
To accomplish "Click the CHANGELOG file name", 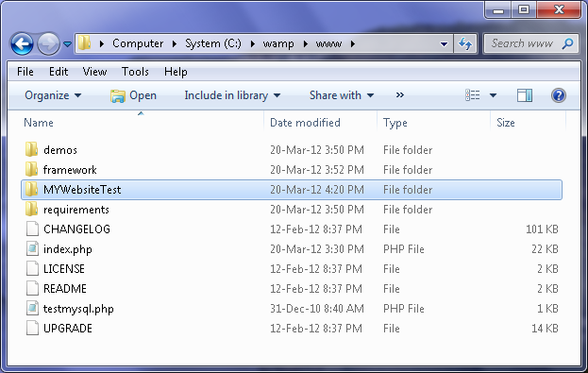I will coord(76,229).
